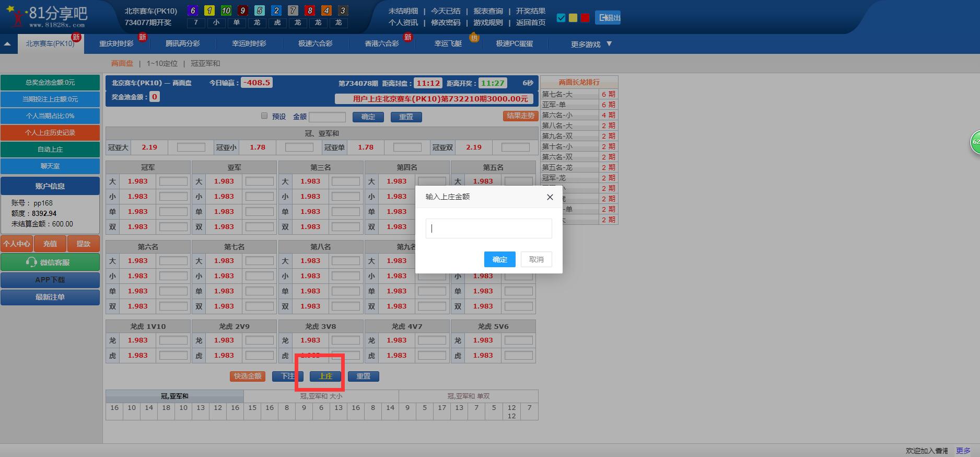Screen dimensions: 980x457
Task: Click the headset 微信客服 icon
Action: [x=31, y=262]
